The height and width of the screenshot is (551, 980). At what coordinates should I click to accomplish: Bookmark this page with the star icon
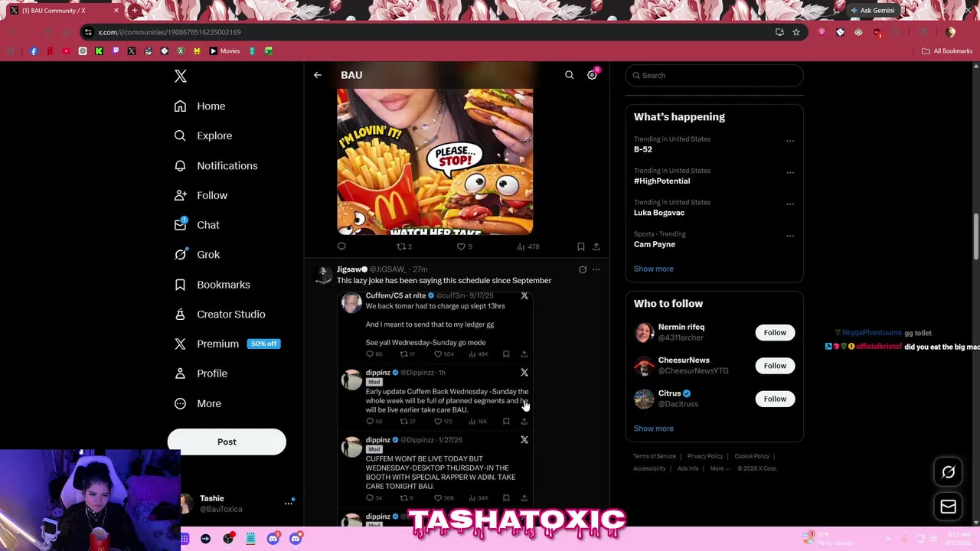coord(796,32)
